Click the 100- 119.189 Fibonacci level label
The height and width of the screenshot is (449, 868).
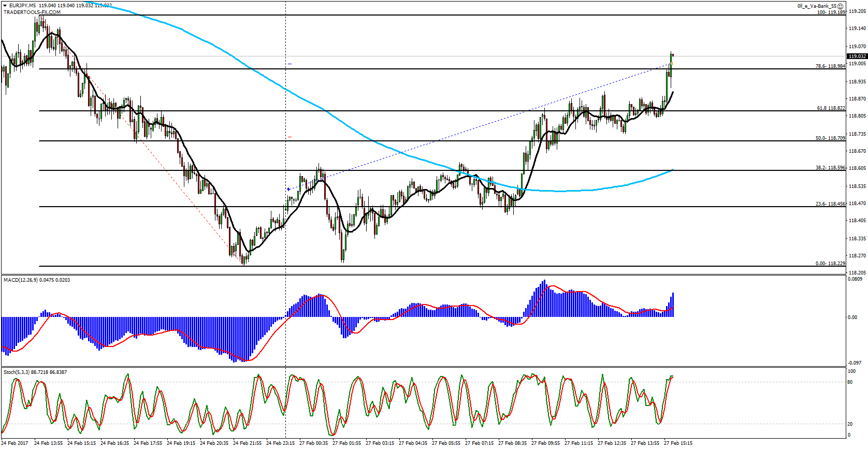coord(831,12)
